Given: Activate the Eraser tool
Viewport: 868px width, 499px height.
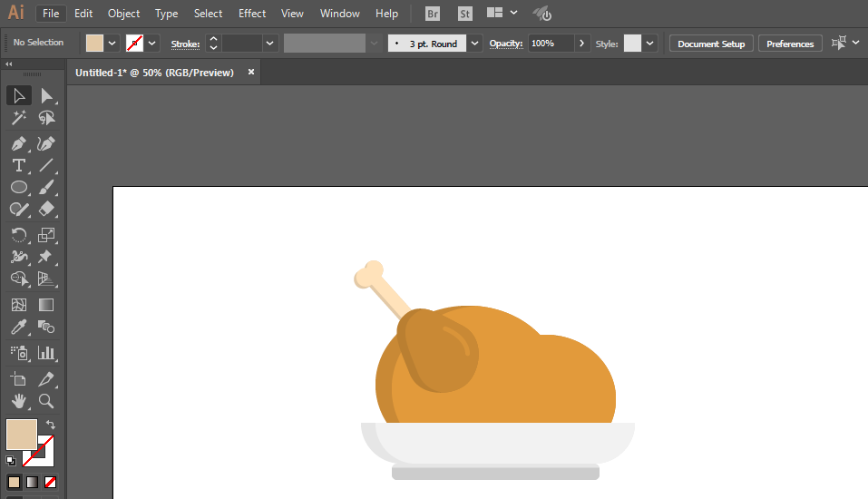Looking at the screenshot, I should click(x=46, y=210).
